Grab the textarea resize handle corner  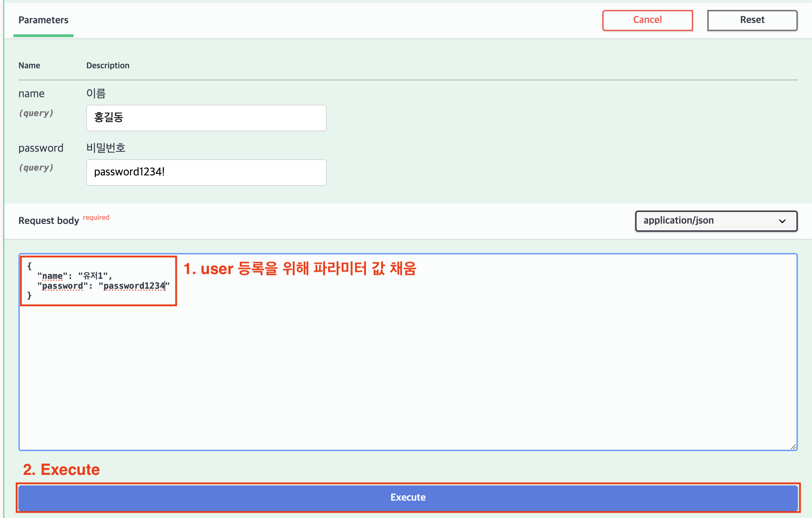click(793, 447)
